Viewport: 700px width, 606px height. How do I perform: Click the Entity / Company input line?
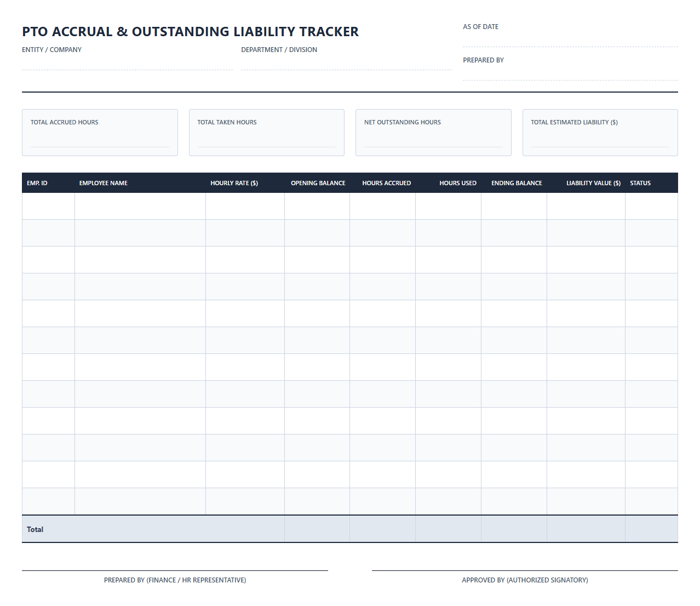click(x=127, y=63)
